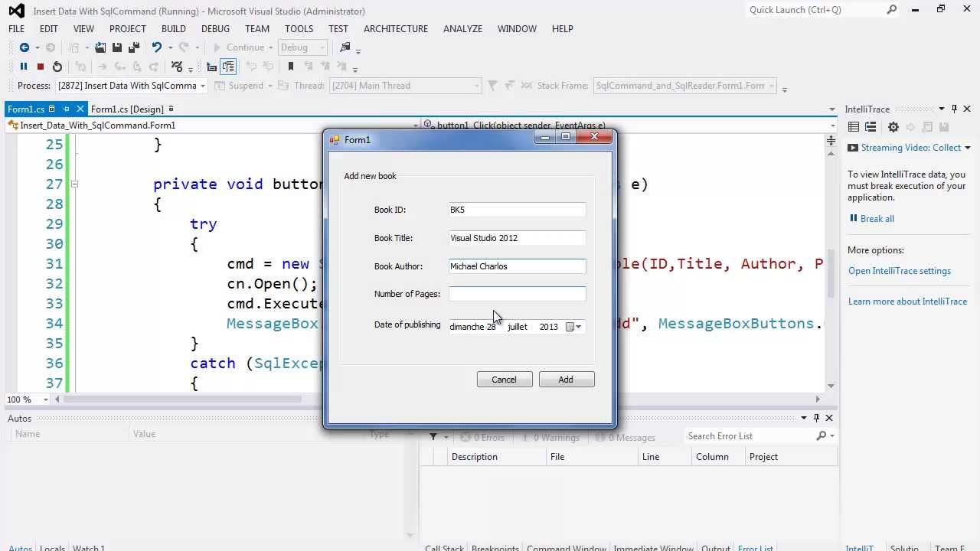Open the editor zoom level 100 % dropdown

pyautogui.click(x=46, y=399)
